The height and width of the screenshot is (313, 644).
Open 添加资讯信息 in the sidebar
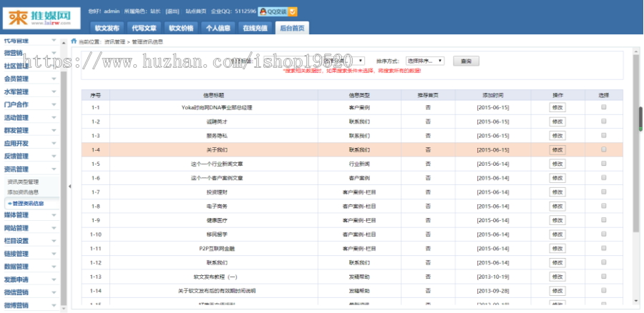(x=23, y=192)
